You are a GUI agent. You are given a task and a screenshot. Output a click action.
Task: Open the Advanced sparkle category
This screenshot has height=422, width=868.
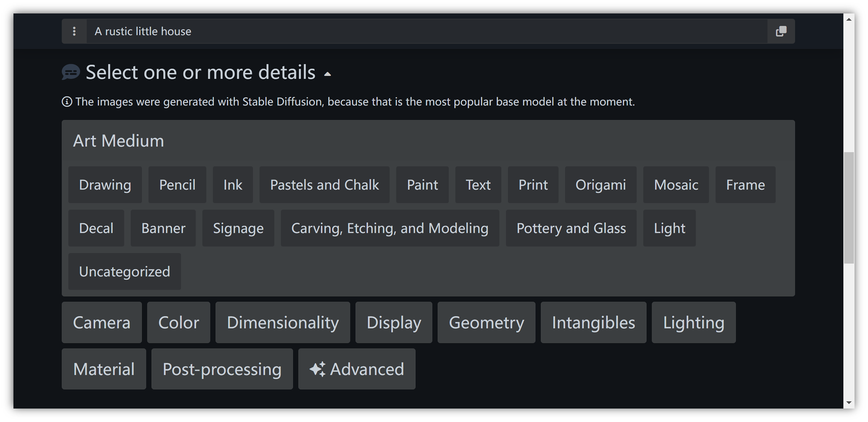(x=357, y=369)
